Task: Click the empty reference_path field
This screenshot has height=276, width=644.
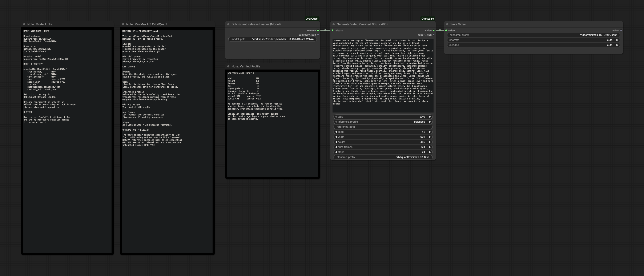Action: click(x=383, y=127)
